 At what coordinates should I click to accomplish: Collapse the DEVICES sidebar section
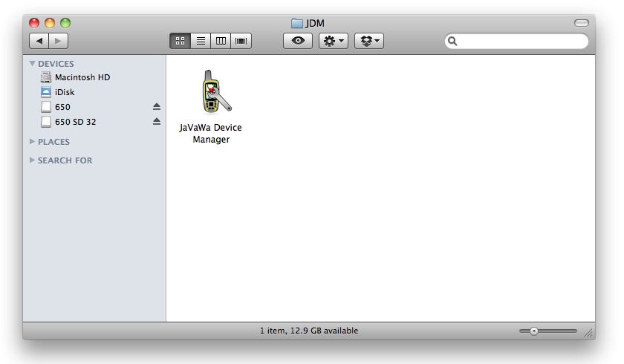(33, 64)
